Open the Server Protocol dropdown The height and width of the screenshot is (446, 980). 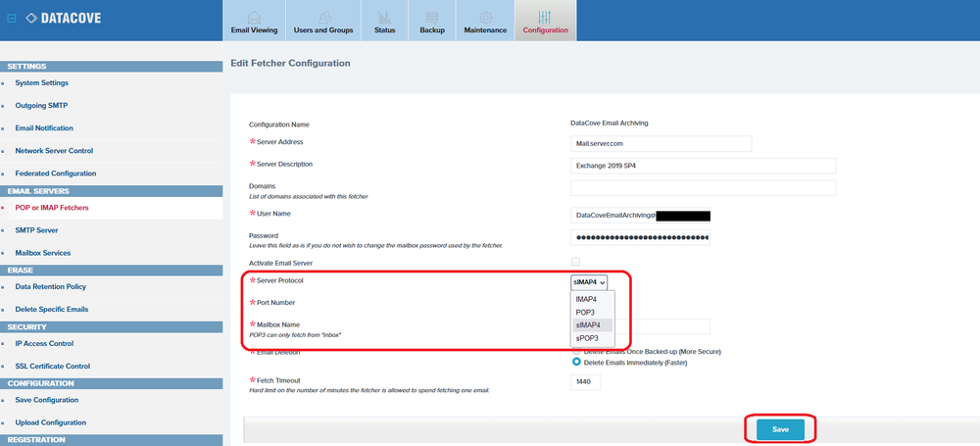tap(589, 282)
